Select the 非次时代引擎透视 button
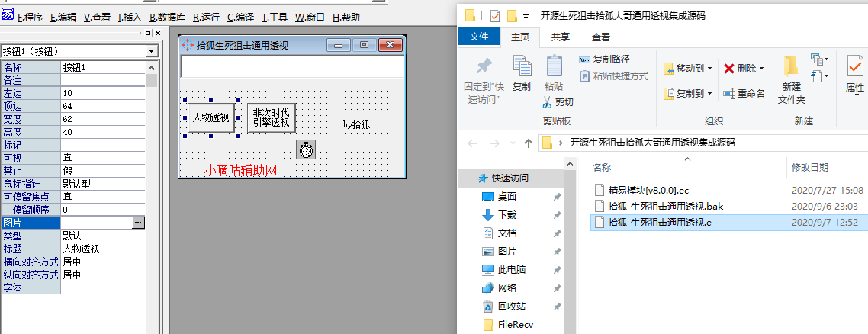868x334 pixels. (271, 118)
